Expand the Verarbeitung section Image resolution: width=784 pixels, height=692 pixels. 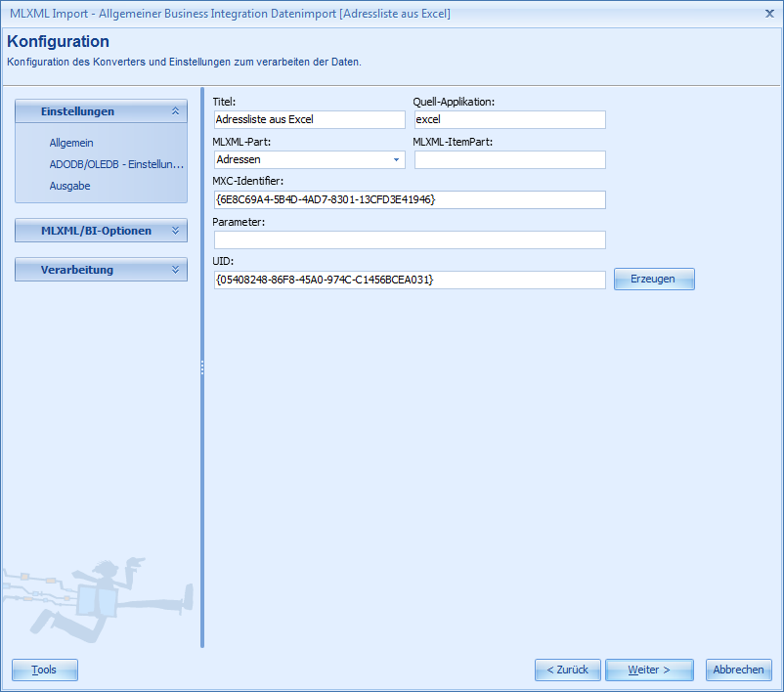click(x=101, y=270)
